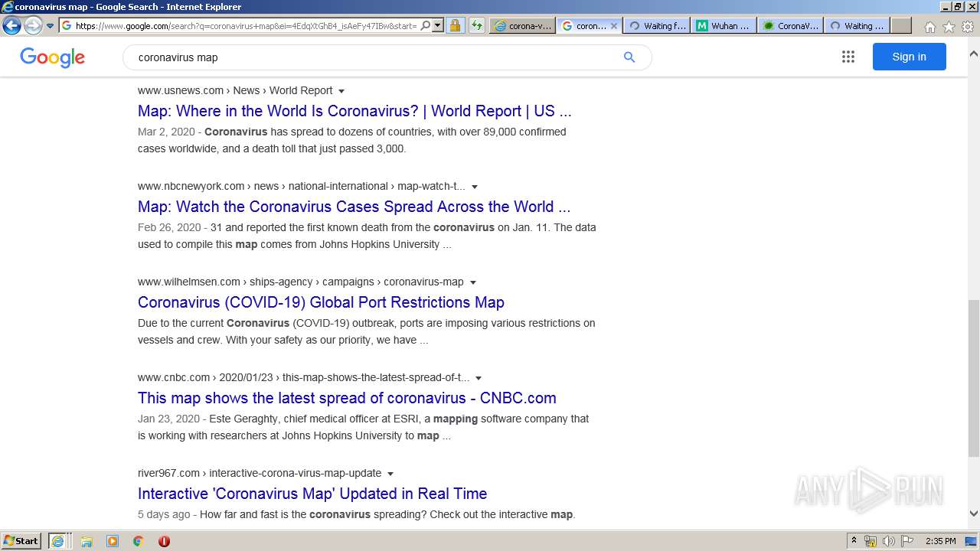Switch to the last Waiting ... tab

point(857,25)
